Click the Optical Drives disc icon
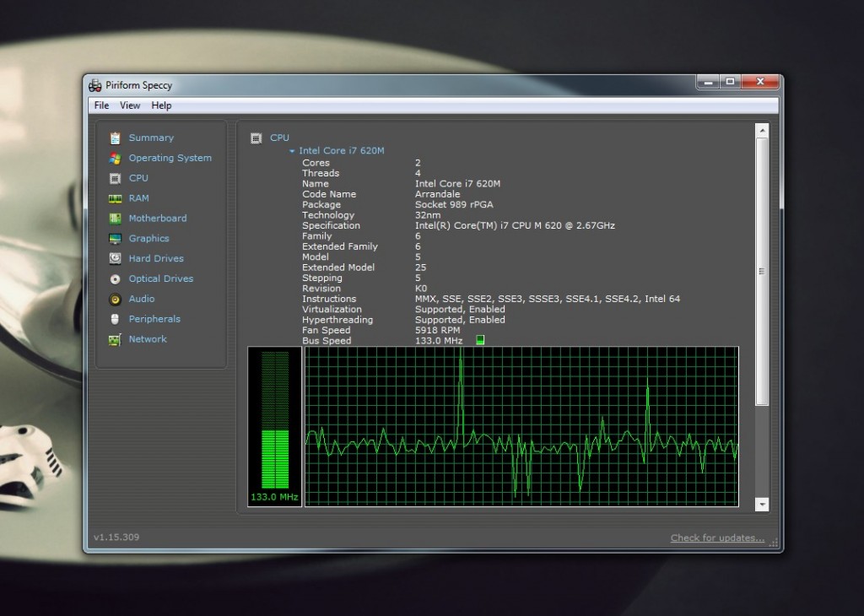864x616 pixels. [115, 278]
